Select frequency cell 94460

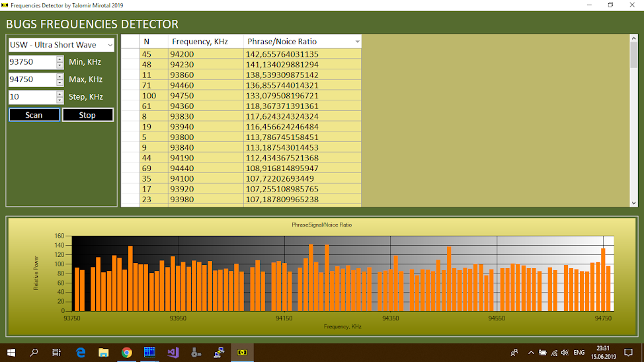click(x=206, y=85)
